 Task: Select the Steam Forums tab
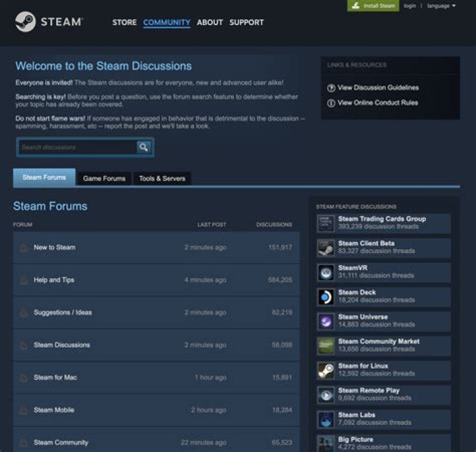pos(44,178)
